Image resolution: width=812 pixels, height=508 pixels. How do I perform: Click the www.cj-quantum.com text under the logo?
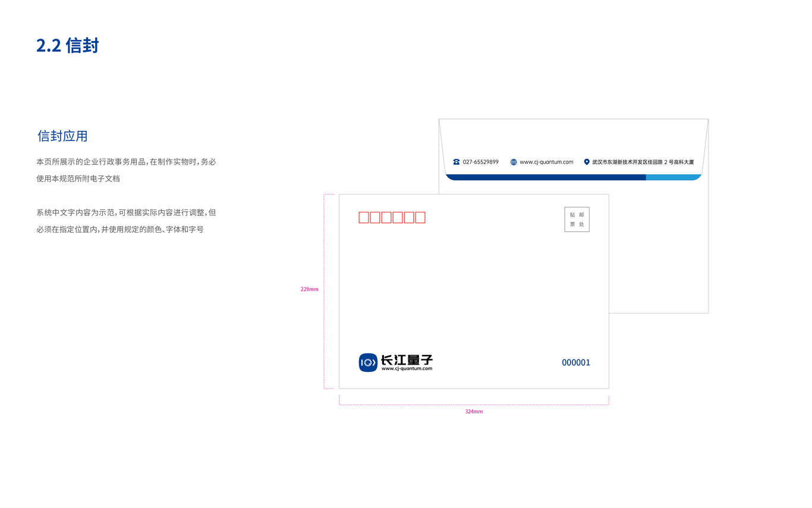[407, 369]
